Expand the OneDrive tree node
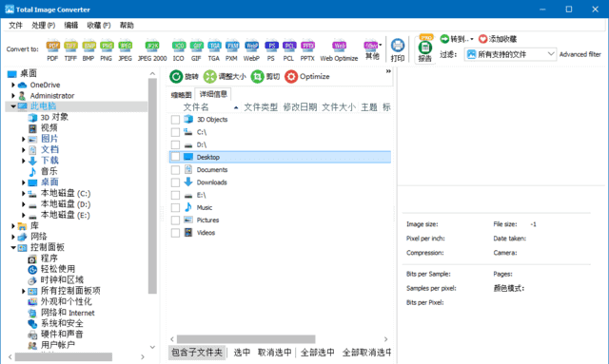The height and width of the screenshot is (364, 609). coord(13,85)
